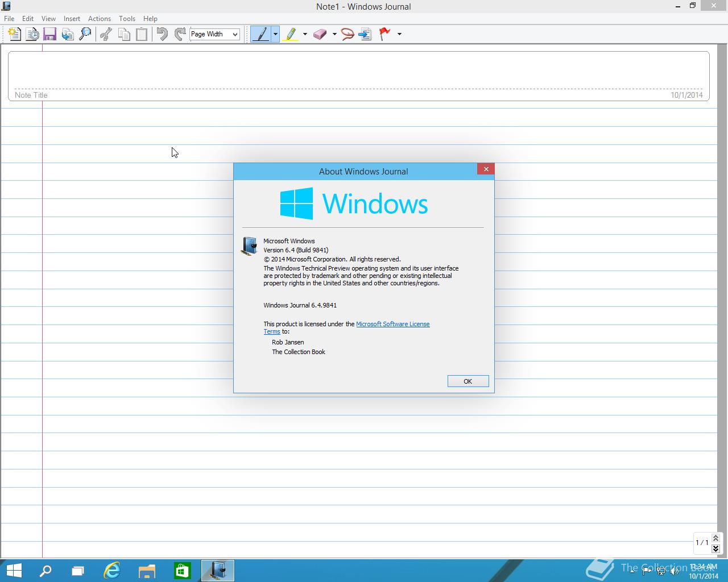Click the 'Rob Jansen' licensee text

pos(288,342)
